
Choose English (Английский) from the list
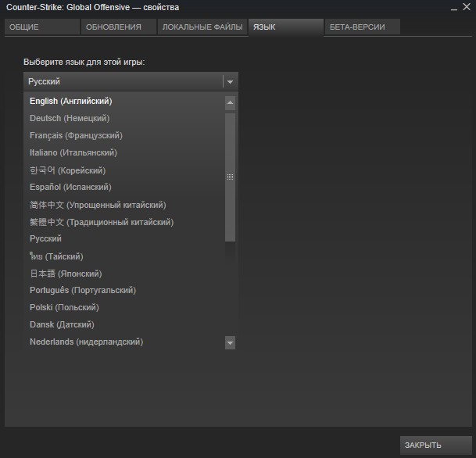click(124, 101)
